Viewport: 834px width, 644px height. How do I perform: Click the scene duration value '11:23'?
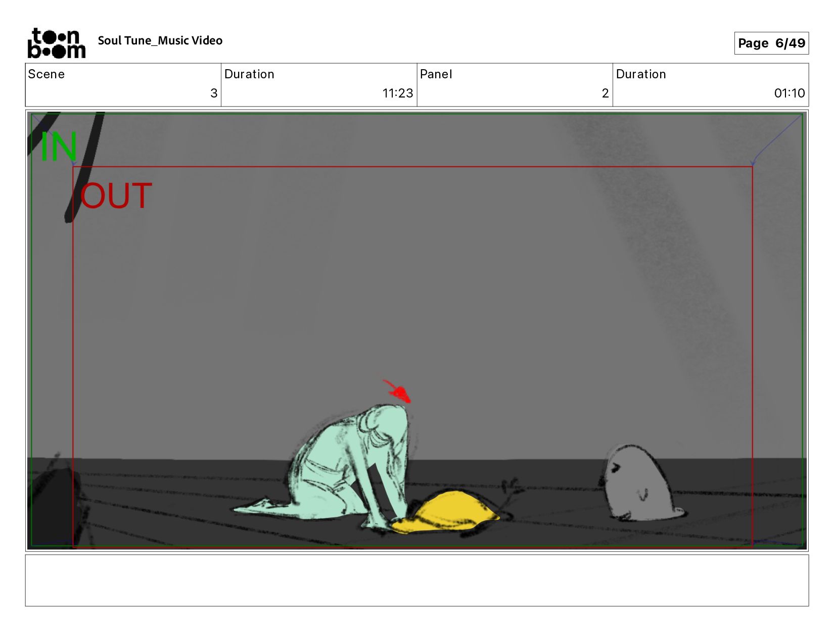(398, 93)
